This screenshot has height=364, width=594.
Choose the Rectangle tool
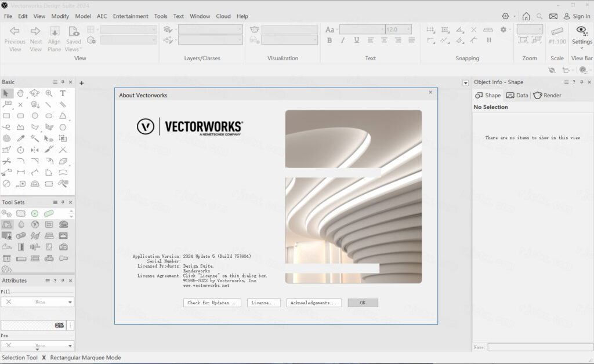click(x=6, y=116)
